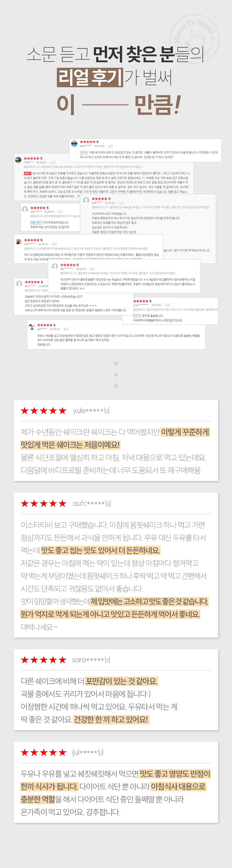
Task: Click the 재구매 badge on sara's review
Action: click(x=84, y=152)
